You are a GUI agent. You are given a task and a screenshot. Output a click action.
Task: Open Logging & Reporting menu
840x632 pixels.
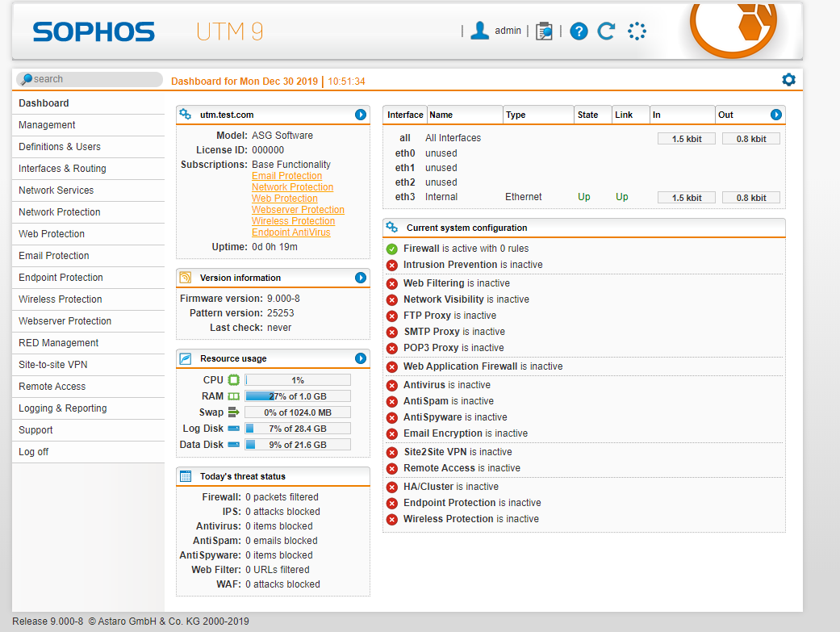89,408
